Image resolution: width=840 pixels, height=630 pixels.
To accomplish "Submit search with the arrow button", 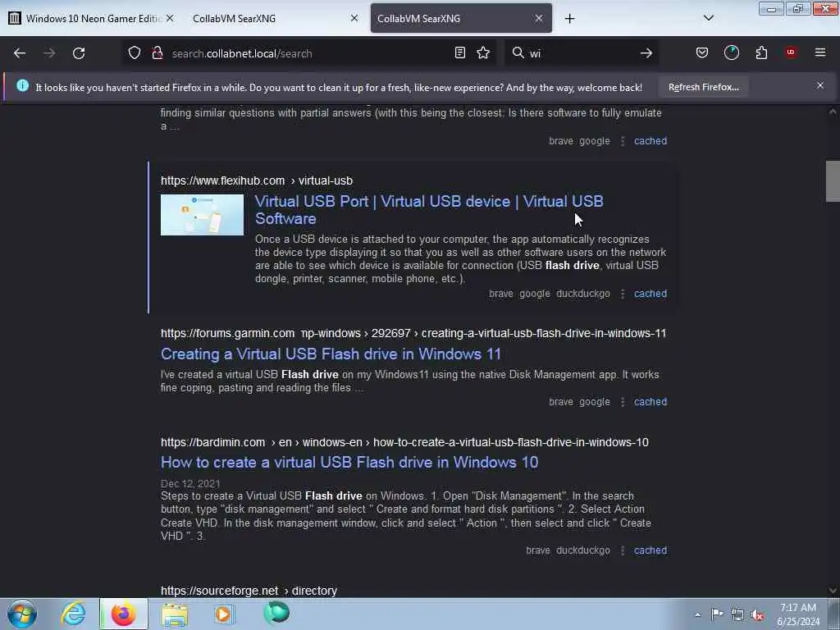I will [x=646, y=53].
